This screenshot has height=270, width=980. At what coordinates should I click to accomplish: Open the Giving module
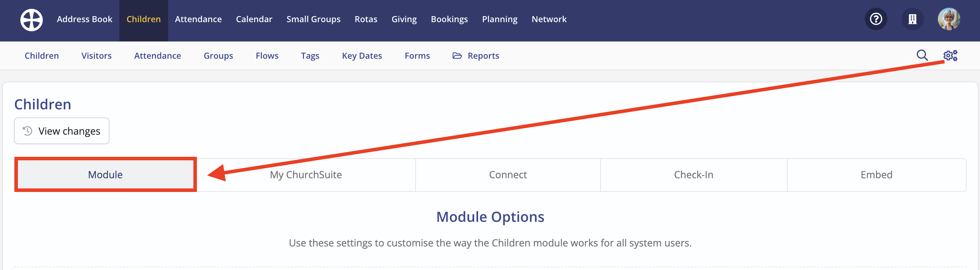404,19
